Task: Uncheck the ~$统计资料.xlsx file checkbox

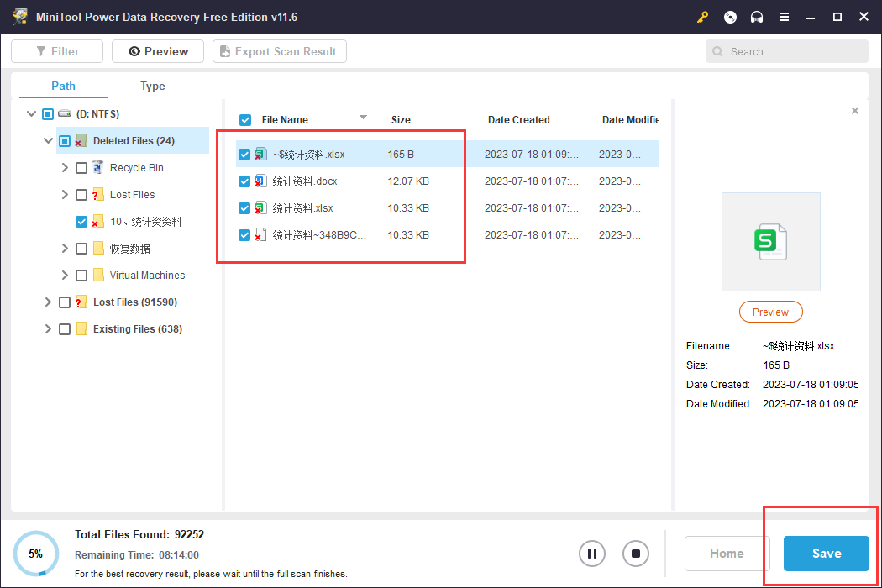Action: 244,155
